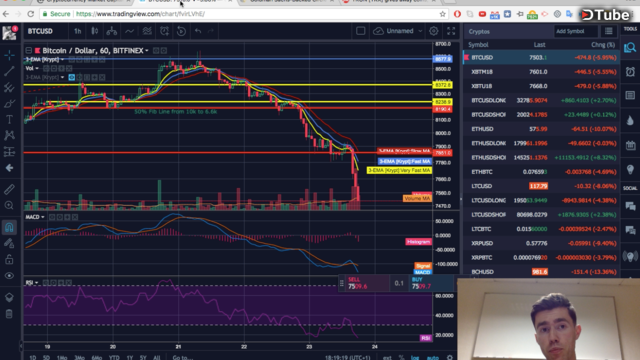The image size is (640, 360).
Task: Toggle magnet mode in the left toolbar
Action: click(x=9, y=227)
